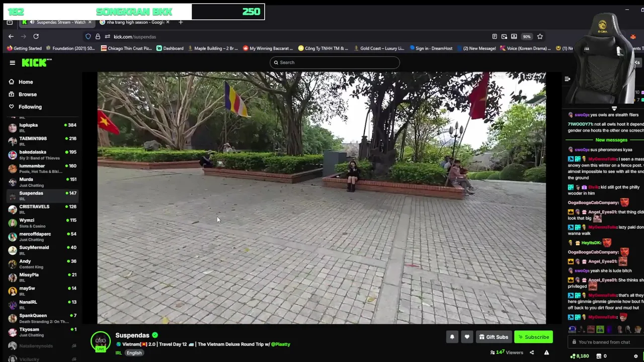Viewport: 644px width, 362px height.
Task: Click New messages chat divider
Action: [x=611, y=140]
